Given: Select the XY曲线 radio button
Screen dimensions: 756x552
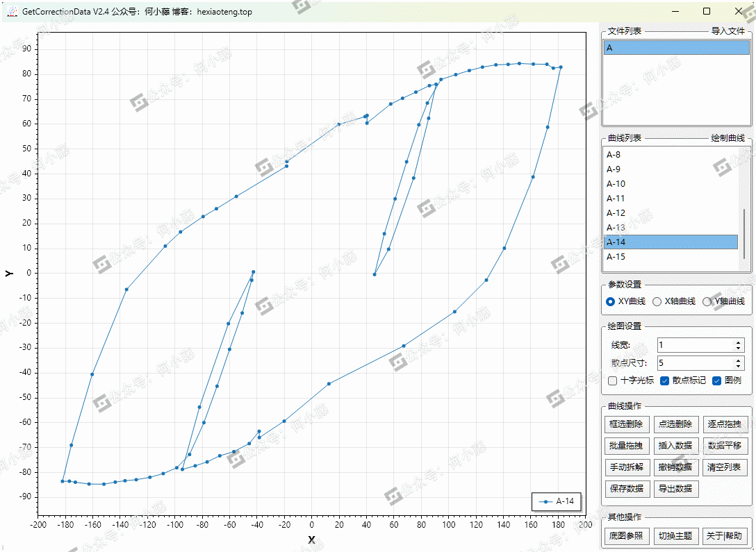Looking at the screenshot, I should [611, 301].
